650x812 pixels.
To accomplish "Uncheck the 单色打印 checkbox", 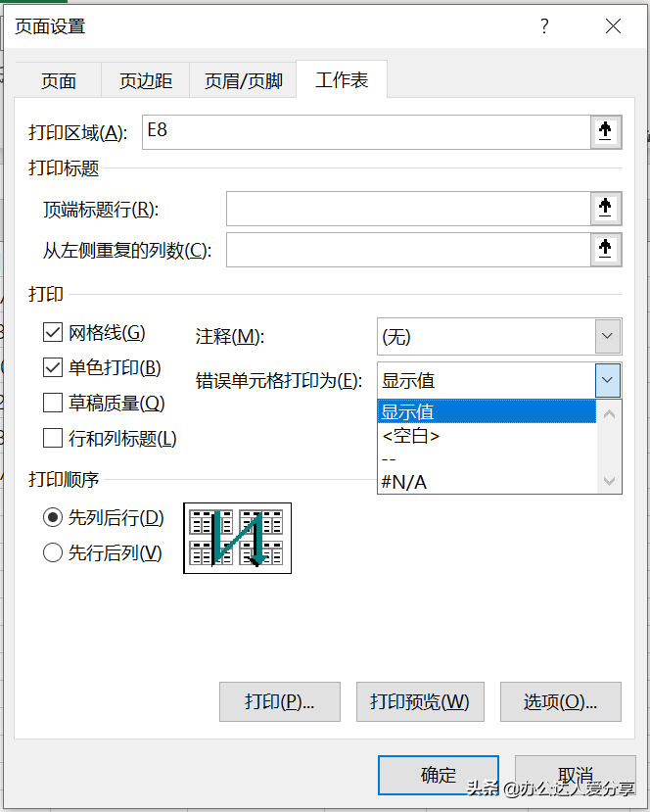I will (x=53, y=368).
